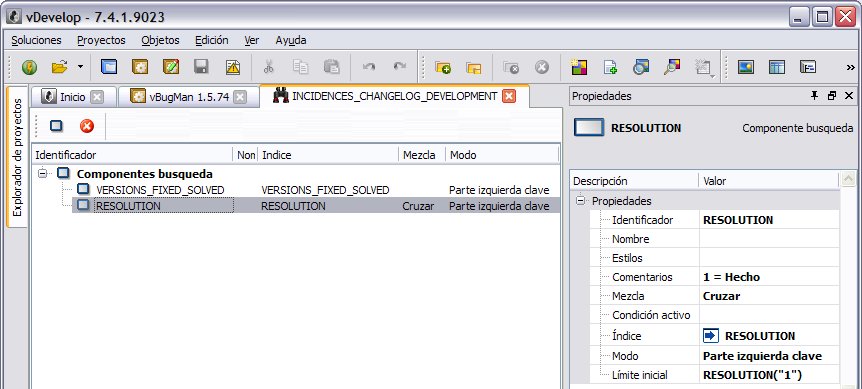The width and height of the screenshot is (862, 389).
Task: Open the Explorador de proyectos side tab
Action: (17, 158)
